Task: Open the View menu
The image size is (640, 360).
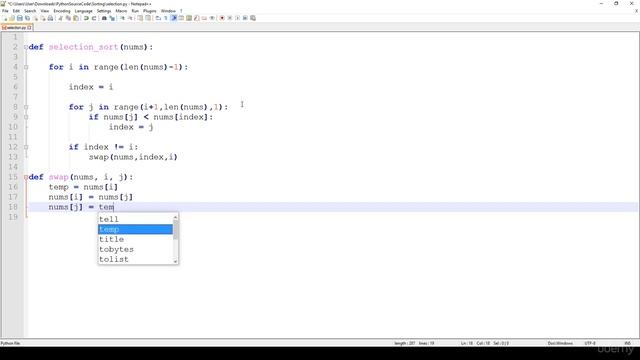Action: pyautogui.click(x=45, y=11)
